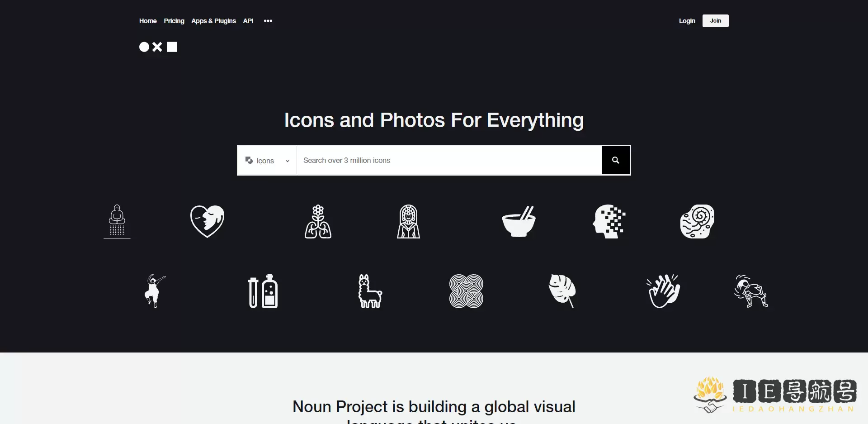Switch to the Pricing page

[x=174, y=21]
